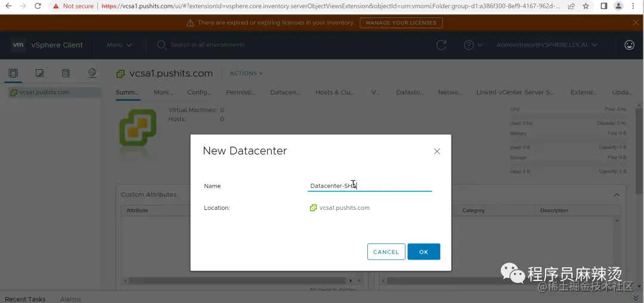Select vcsa1.pushits.com in the inventory tree
Screen dimensions: 644x303
[x=44, y=92]
